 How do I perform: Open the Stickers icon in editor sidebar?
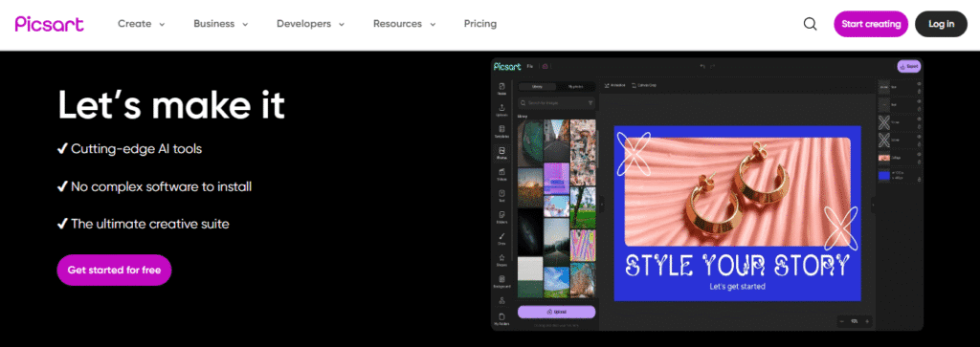501,217
